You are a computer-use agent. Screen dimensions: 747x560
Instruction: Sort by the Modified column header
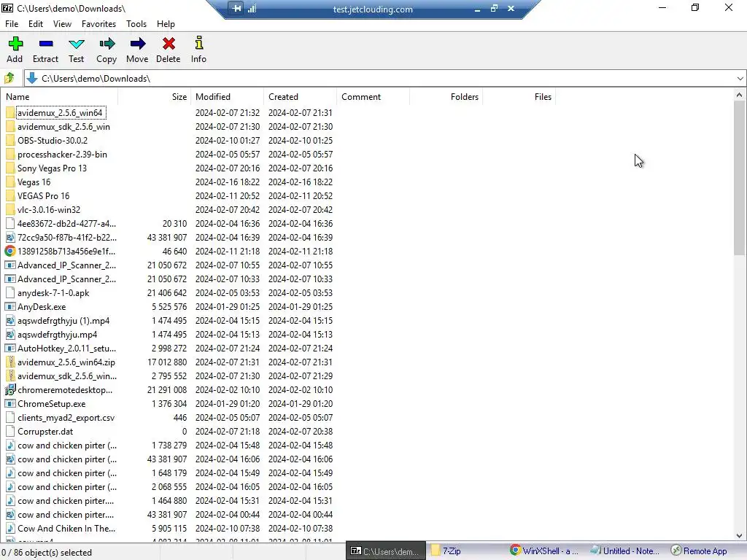click(x=228, y=97)
